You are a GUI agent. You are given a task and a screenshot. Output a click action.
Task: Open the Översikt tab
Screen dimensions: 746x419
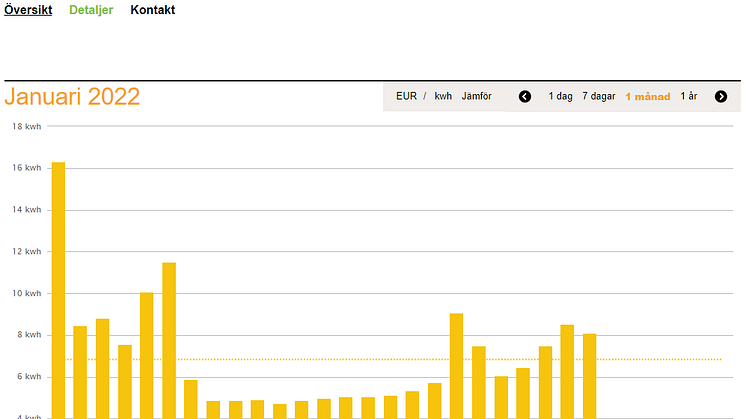pos(28,10)
